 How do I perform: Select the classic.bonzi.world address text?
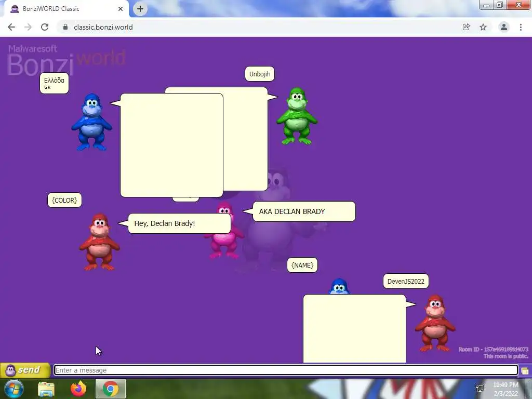(103, 27)
